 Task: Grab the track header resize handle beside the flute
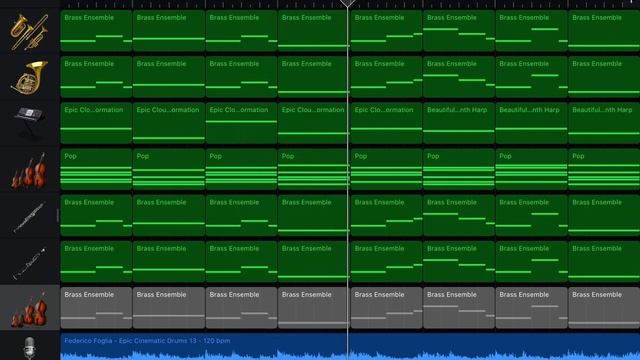pos(58,216)
